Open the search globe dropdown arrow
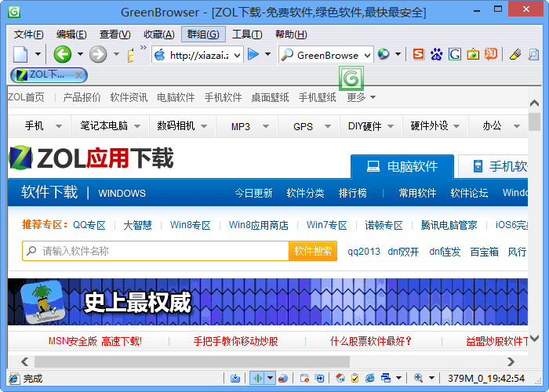This screenshot has height=392, width=549. click(398, 54)
